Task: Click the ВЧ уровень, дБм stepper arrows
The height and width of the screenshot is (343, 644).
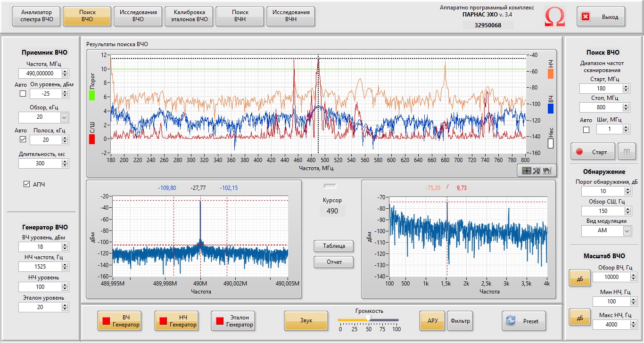Action: coord(65,247)
